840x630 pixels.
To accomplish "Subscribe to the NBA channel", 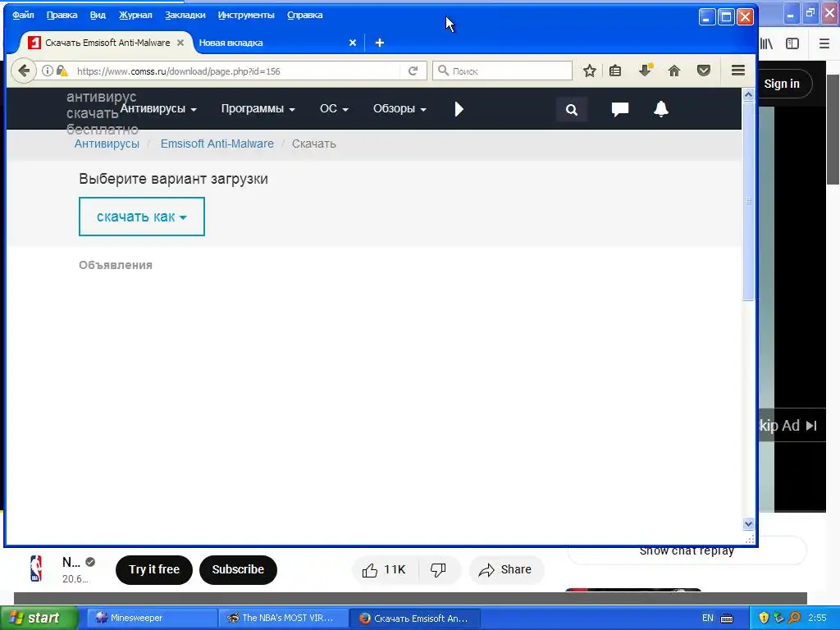I will (x=238, y=569).
